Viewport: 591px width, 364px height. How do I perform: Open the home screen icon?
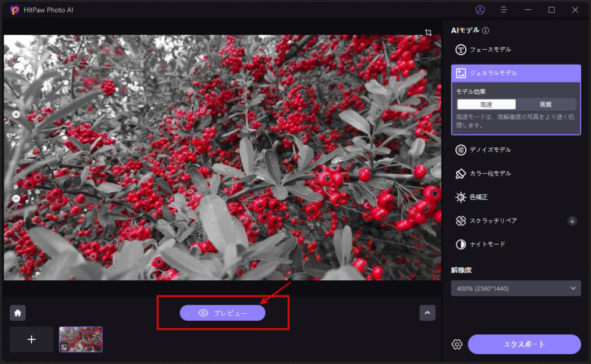click(18, 313)
